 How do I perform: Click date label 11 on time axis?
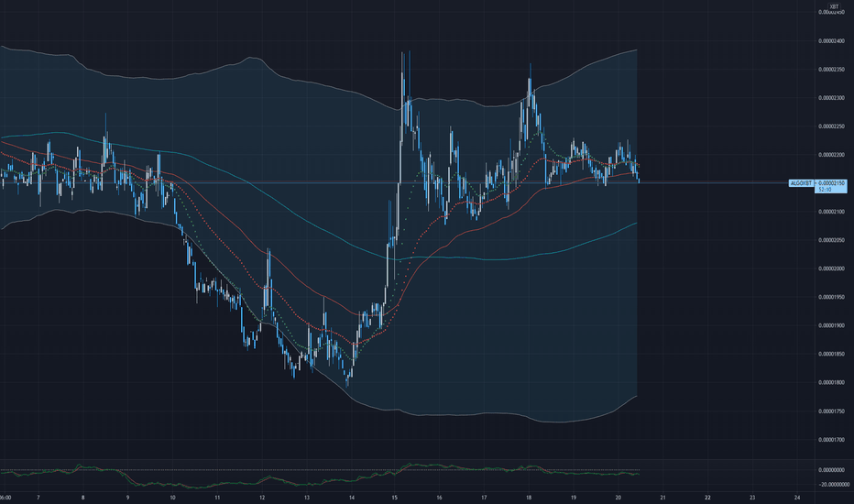tap(217, 498)
